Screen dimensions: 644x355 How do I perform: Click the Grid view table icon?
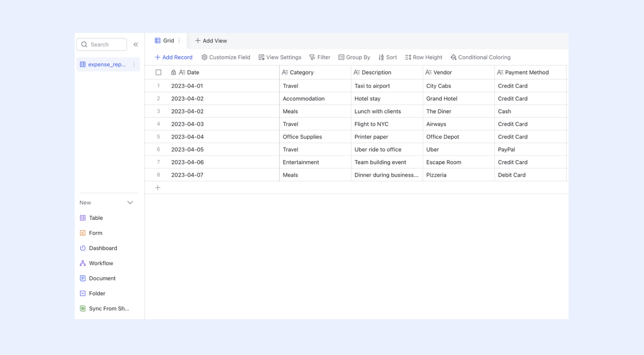(x=157, y=41)
